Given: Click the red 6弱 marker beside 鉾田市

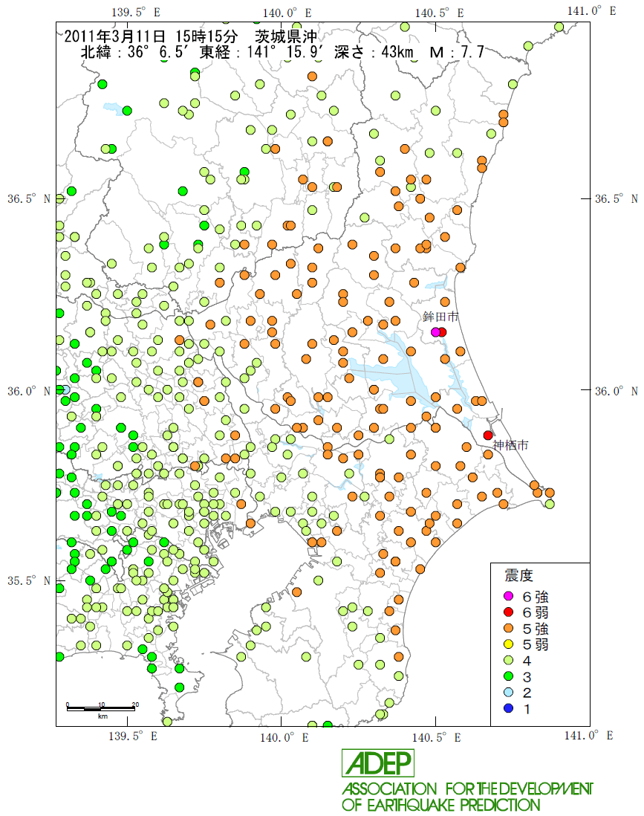Looking at the screenshot, I should pyautogui.click(x=442, y=332).
